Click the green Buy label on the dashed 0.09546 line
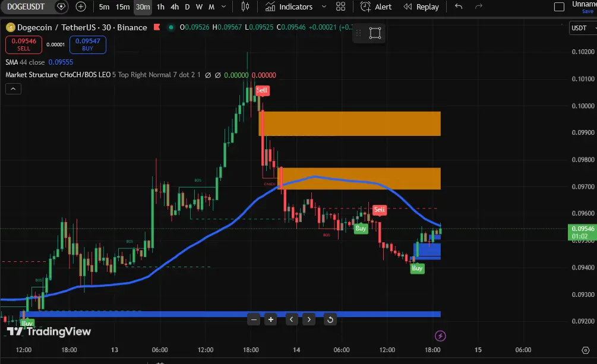Image resolution: width=597 pixels, height=364 pixels. click(361, 229)
